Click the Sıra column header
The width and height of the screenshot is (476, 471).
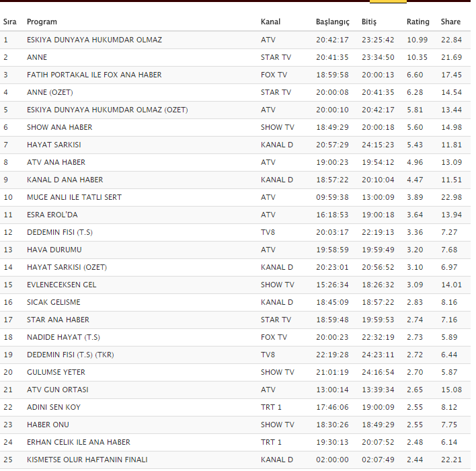pos(9,22)
